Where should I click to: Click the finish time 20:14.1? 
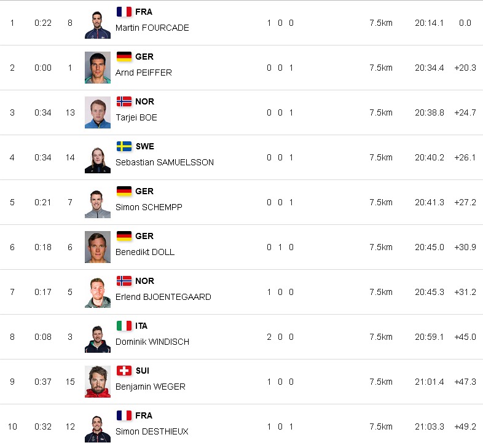(429, 23)
